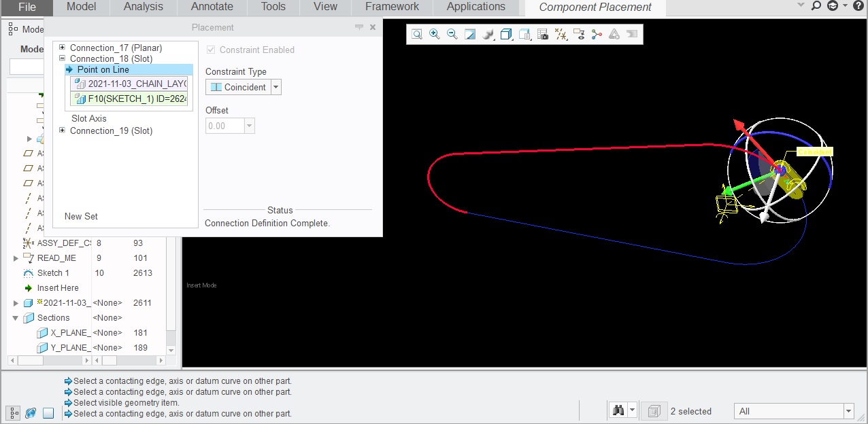Image resolution: width=868 pixels, height=424 pixels.
Task: Click the Find binoculars button
Action: coord(617,410)
